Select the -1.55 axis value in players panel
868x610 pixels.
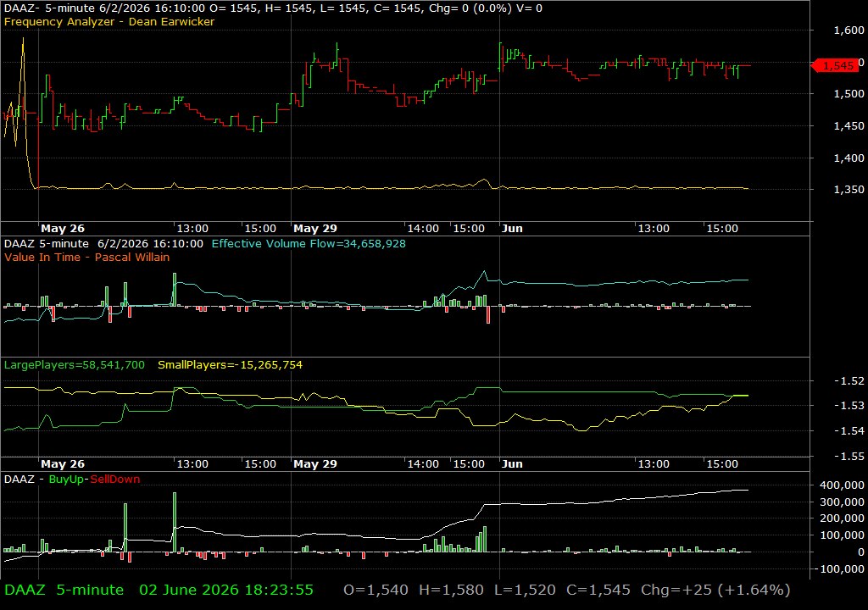coord(849,457)
